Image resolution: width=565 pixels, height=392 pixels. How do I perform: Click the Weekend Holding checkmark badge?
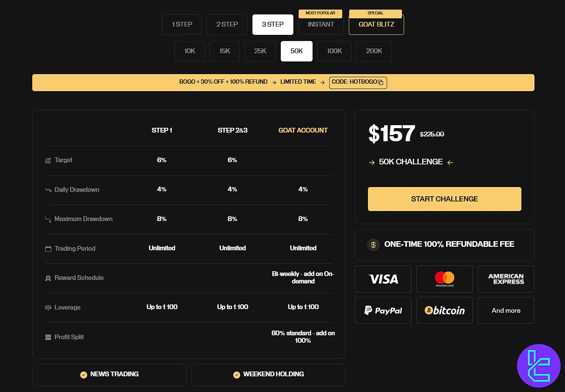click(237, 375)
